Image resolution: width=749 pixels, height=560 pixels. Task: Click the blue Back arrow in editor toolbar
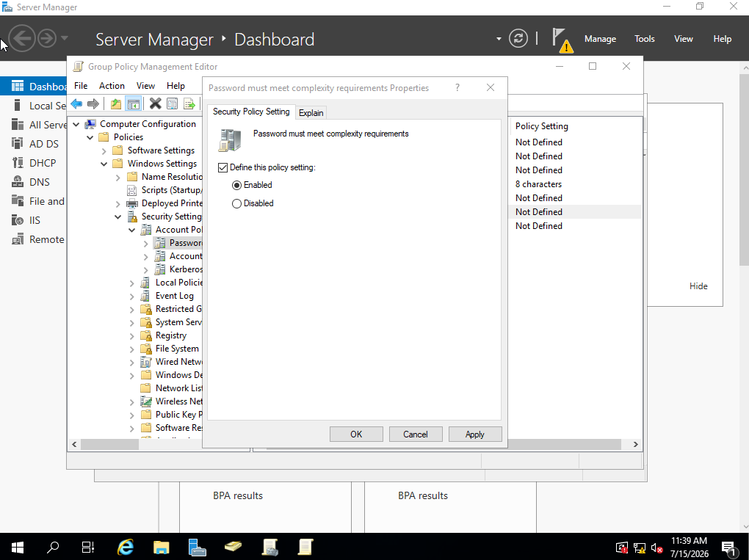click(76, 103)
